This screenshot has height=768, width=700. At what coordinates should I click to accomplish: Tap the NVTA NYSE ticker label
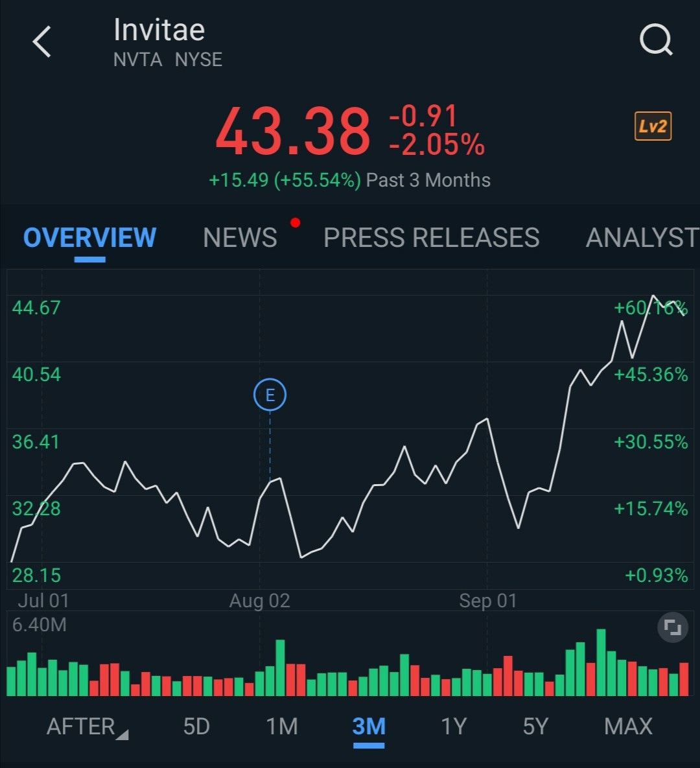[x=167, y=60]
